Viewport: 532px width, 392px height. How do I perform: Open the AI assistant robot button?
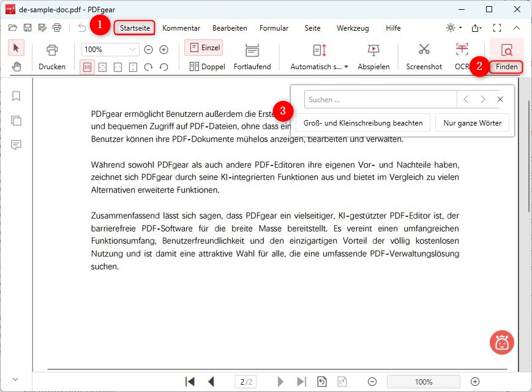point(502,342)
